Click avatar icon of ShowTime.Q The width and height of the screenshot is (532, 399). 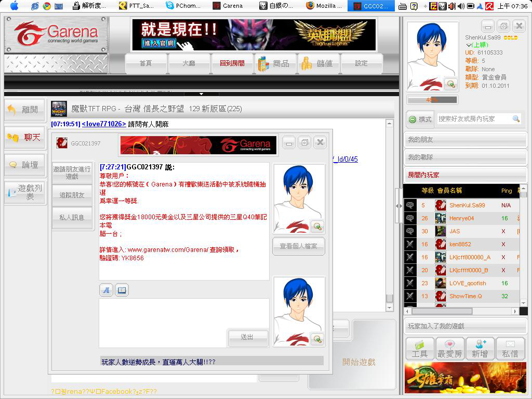(x=441, y=296)
